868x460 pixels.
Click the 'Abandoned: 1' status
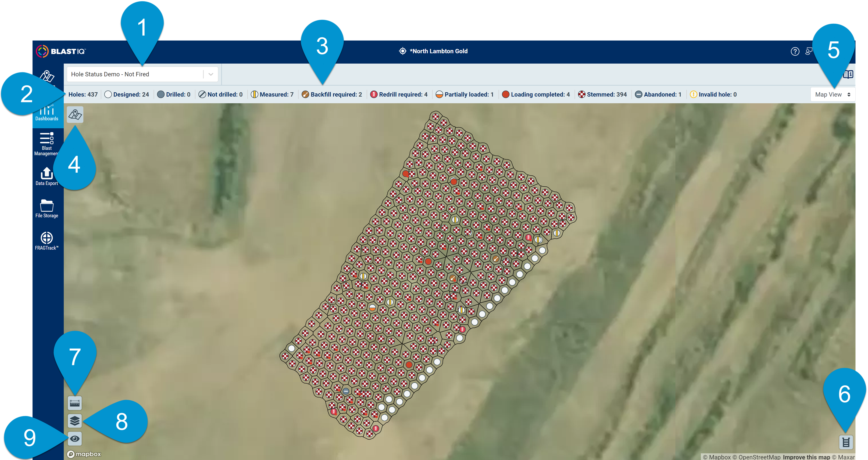pyautogui.click(x=658, y=95)
